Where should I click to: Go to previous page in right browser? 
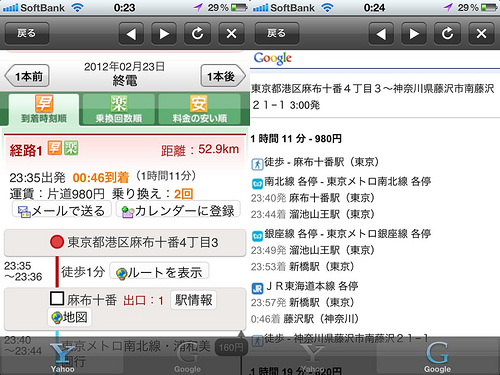381,33
